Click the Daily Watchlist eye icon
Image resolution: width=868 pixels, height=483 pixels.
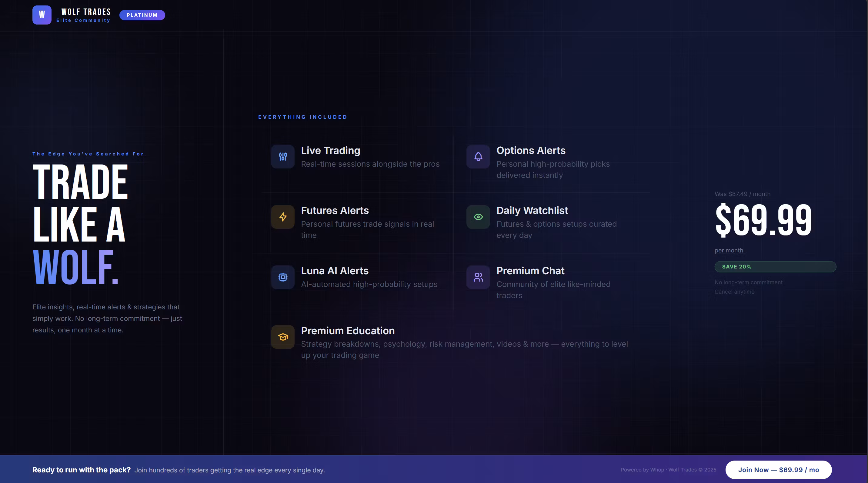[x=478, y=217]
